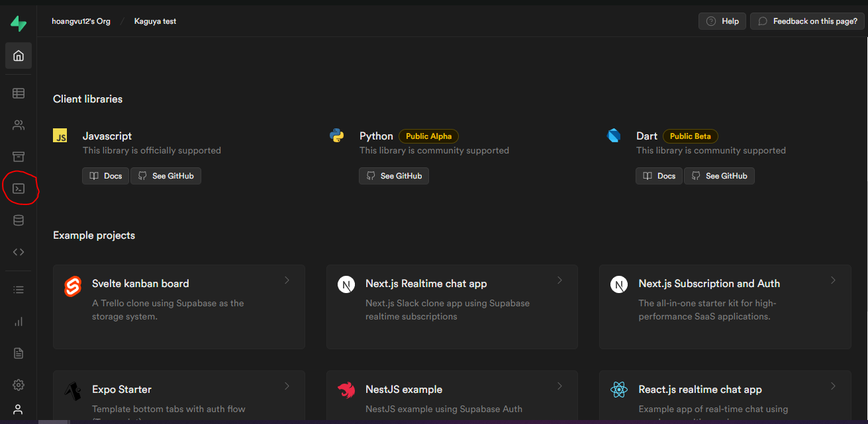Open the Table Editor sidebar icon
The height and width of the screenshot is (424, 868).
pos(18,93)
